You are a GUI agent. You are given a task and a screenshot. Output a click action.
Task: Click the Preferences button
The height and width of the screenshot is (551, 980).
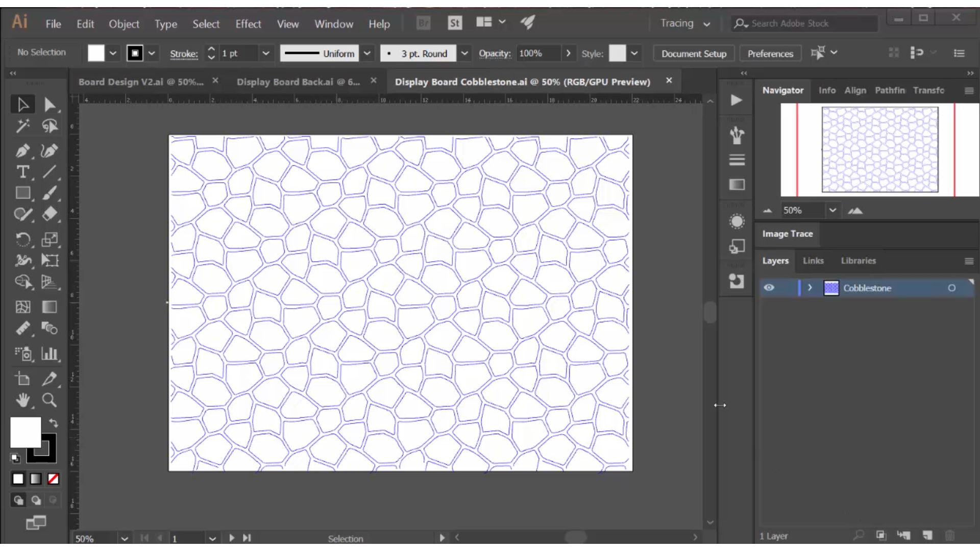click(771, 53)
